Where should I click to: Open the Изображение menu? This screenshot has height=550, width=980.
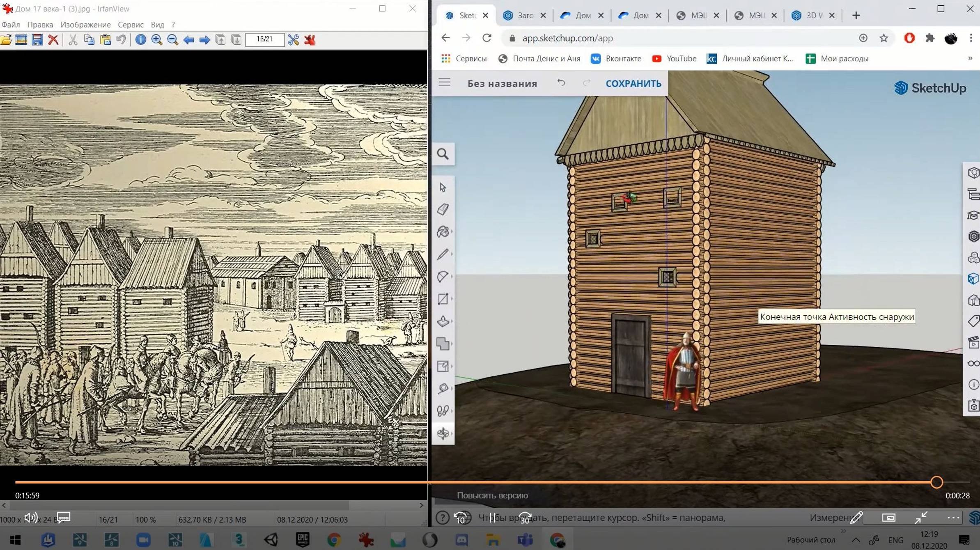(85, 25)
